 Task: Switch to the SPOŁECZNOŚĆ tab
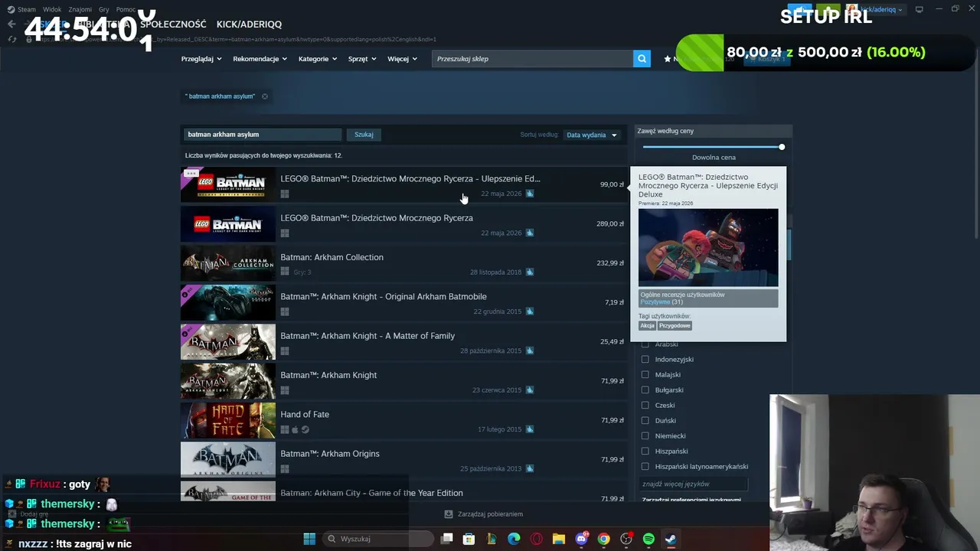coord(173,24)
